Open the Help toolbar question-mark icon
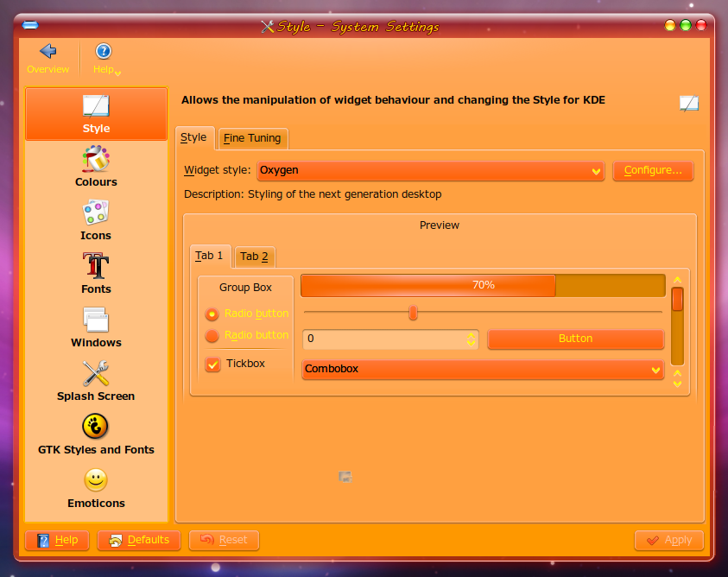Viewport: 728px width, 577px height. point(103,51)
